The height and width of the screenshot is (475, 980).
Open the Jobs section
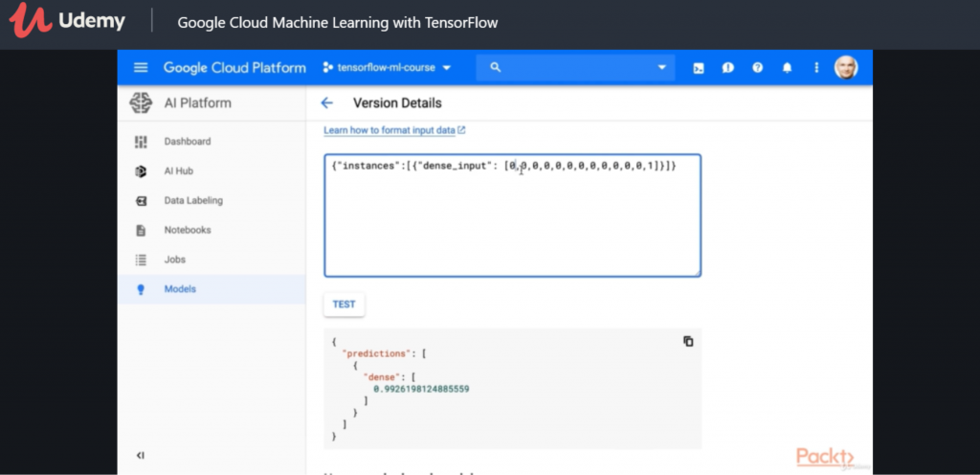tap(174, 260)
